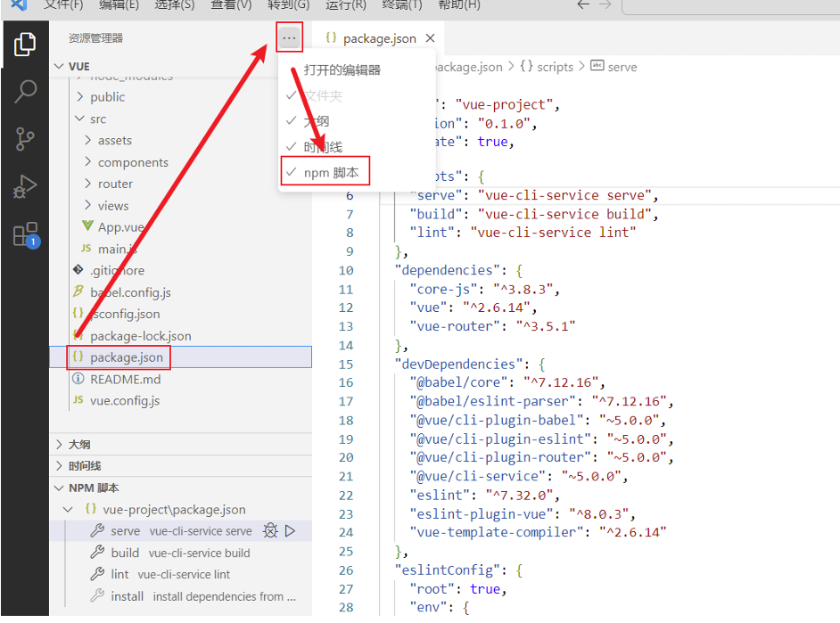Open jsconfig.json in the explorer
Image resolution: width=840 pixels, height=623 pixels.
[x=125, y=314]
